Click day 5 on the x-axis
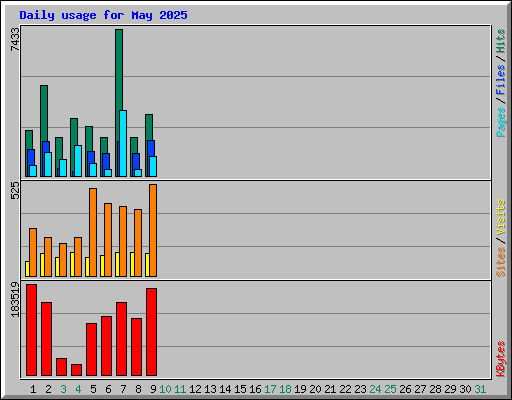This screenshot has width=512, height=400. click(93, 389)
